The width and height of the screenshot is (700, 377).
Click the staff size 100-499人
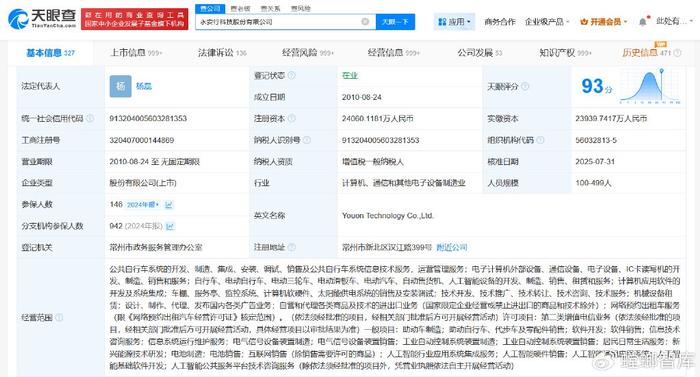coord(593,183)
